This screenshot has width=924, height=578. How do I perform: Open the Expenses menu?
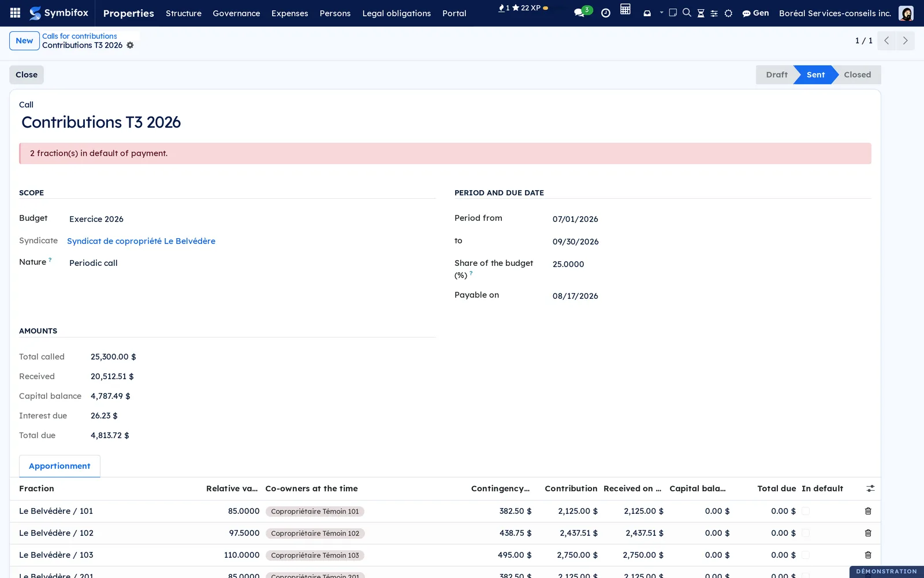point(290,13)
